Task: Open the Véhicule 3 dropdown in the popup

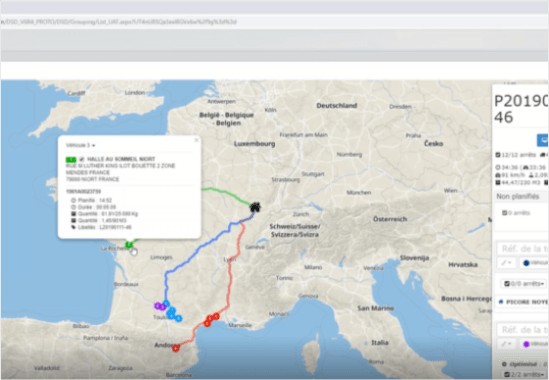Action: coord(81,145)
